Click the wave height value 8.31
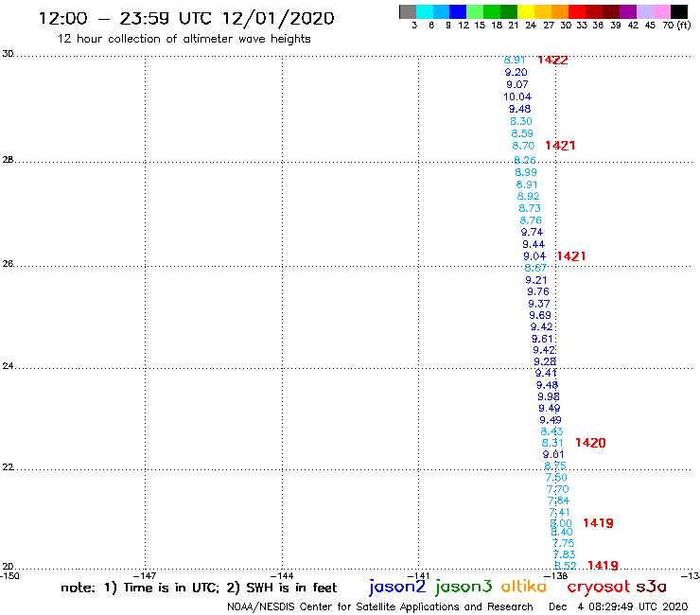The width and height of the screenshot is (700, 615). click(552, 443)
